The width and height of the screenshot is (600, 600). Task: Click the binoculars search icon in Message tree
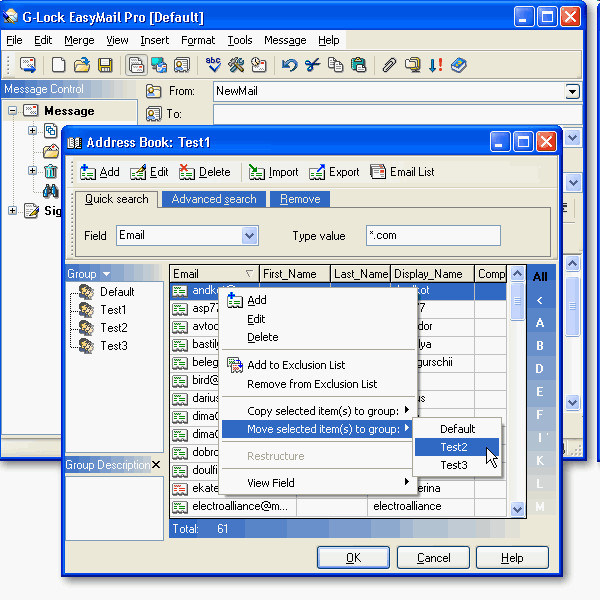(51, 191)
